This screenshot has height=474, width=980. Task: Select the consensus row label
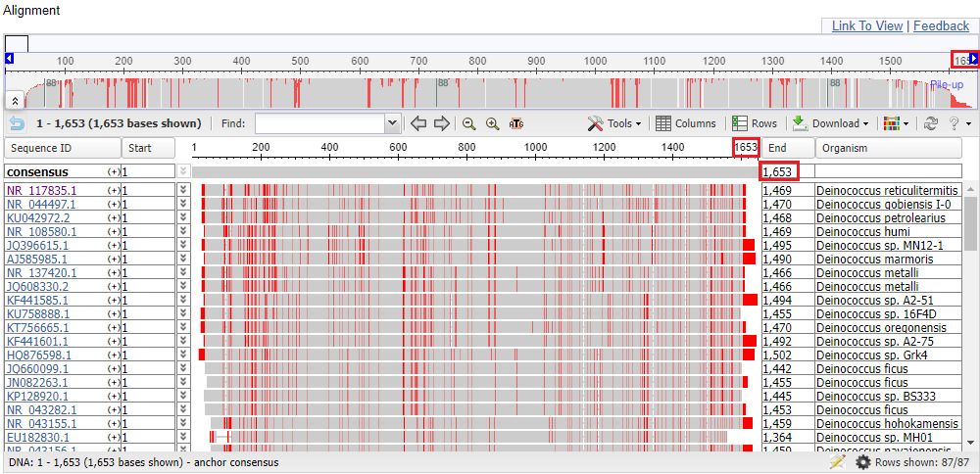[37, 171]
